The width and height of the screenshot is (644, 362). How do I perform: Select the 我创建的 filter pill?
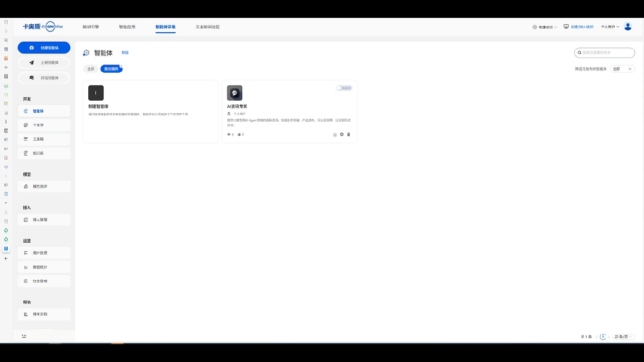tap(111, 69)
